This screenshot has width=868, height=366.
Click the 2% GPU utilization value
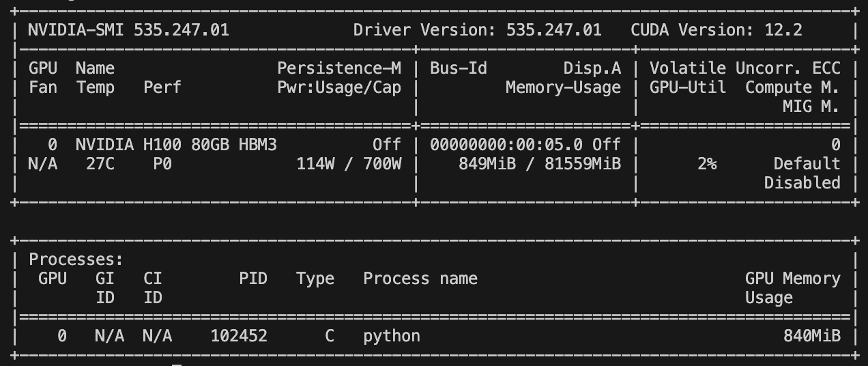[x=707, y=164]
